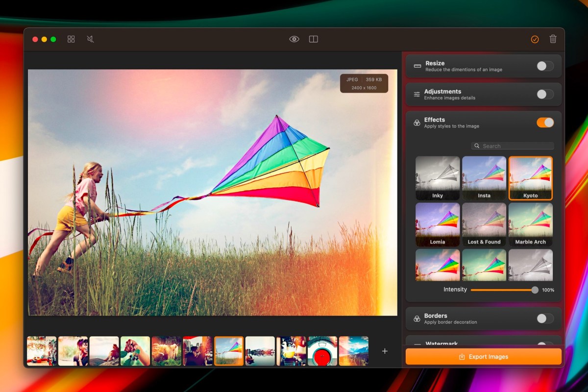Select the person sitting on hill thumbnail

(x=104, y=351)
